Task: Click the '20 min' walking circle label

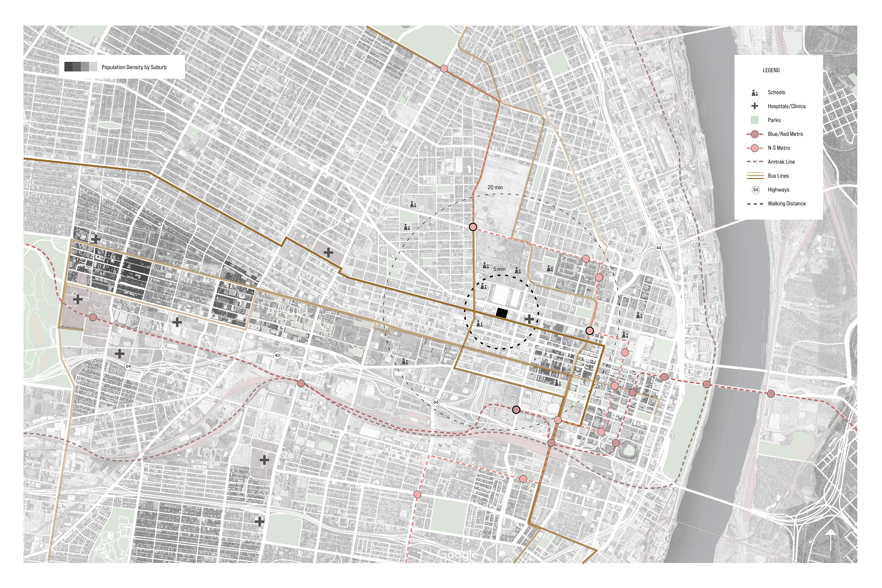Action: coord(495,187)
